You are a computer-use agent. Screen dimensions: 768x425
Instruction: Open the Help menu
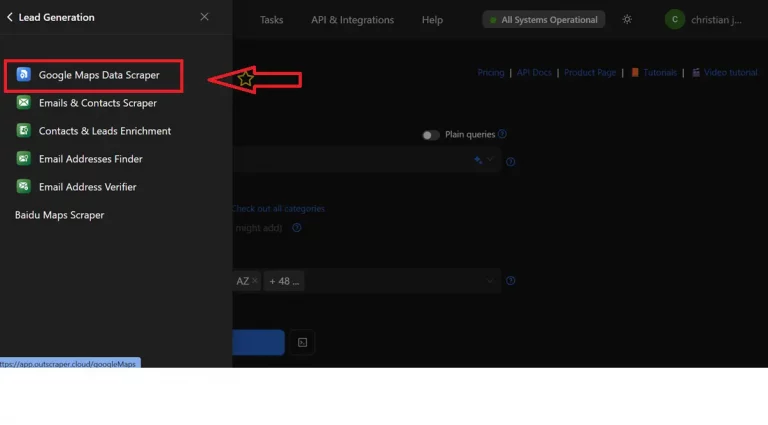[432, 20]
